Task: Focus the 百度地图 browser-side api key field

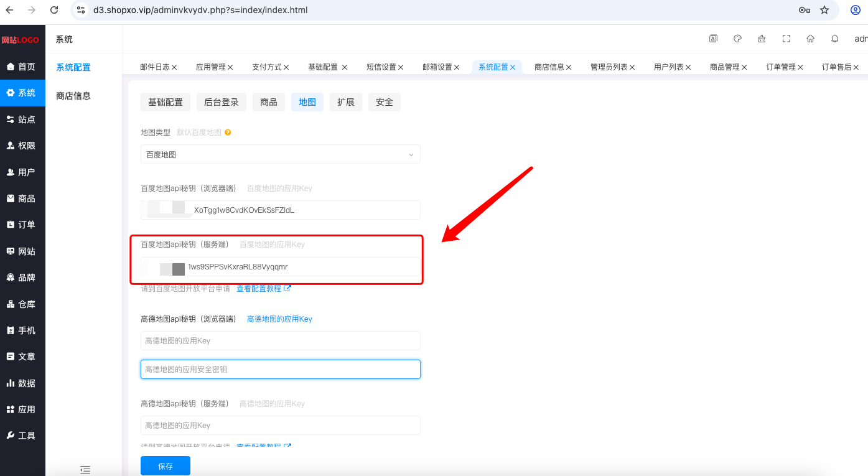Action: tap(281, 210)
